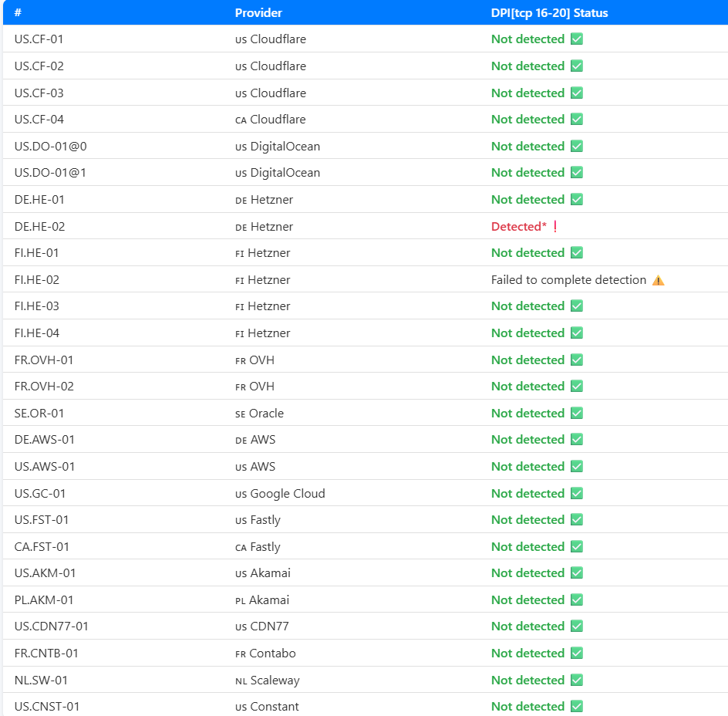Click the green checkmark in FR.CNTB-01 row

click(x=577, y=654)
